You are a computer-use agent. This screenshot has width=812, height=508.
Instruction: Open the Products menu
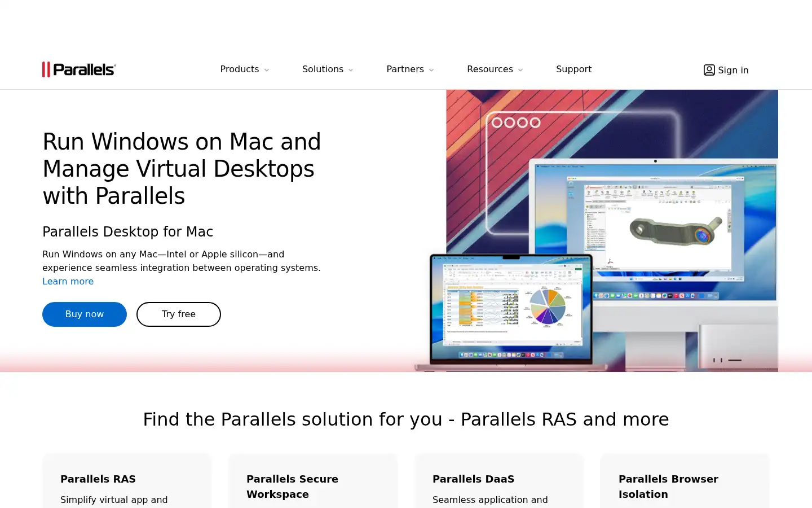[240, 69]
